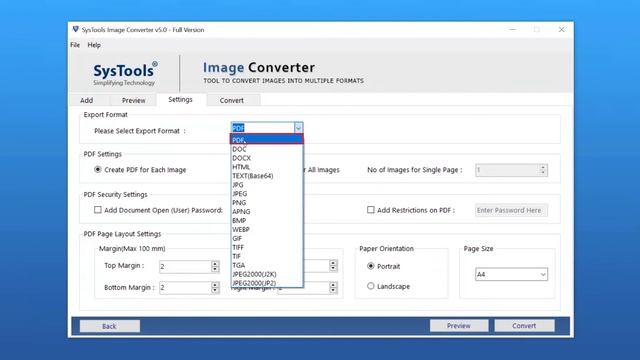Click the Top Margin value field

[x=185, y=267]
